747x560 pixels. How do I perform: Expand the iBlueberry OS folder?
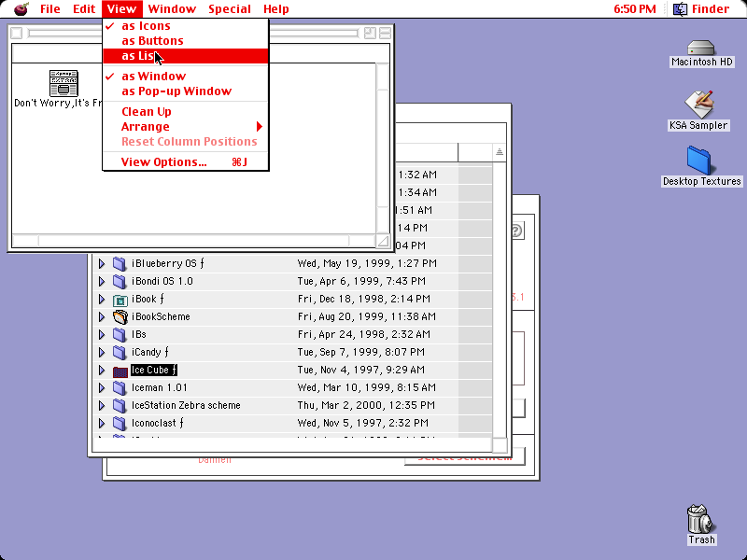(x=102, y=263)
